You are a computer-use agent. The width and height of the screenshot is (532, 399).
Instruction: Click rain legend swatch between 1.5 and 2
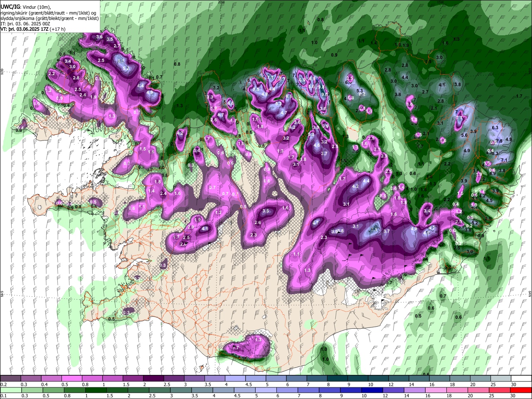[117, 390]
